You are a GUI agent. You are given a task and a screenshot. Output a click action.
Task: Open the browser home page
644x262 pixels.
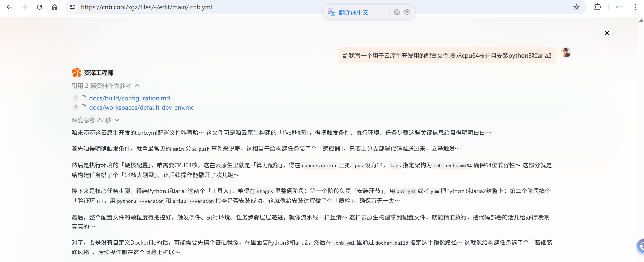point(55,7)
